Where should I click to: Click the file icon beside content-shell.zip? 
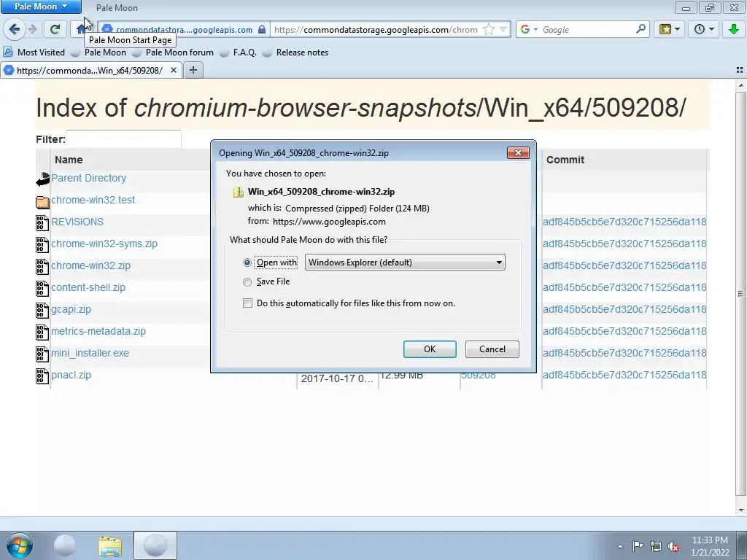[x=42, y=289]
